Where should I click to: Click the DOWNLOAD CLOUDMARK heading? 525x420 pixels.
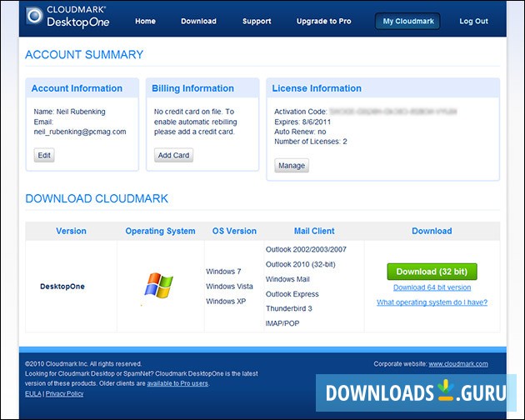click(x=97, y=198)
